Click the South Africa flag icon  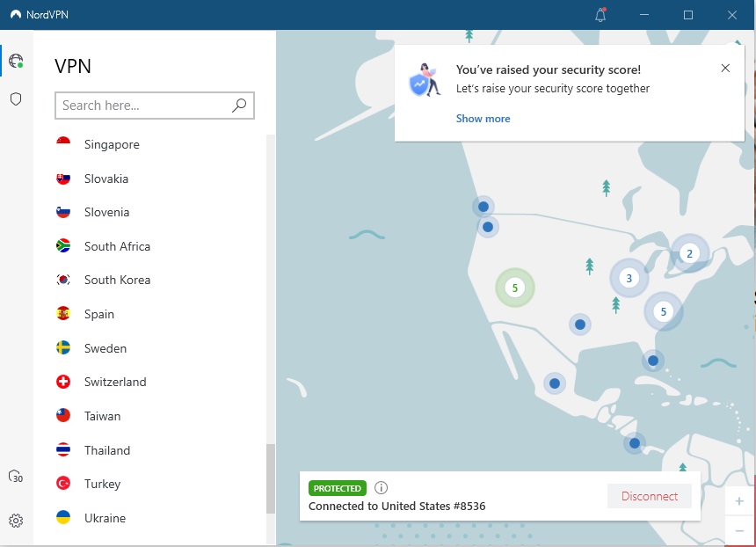point(63,246)
